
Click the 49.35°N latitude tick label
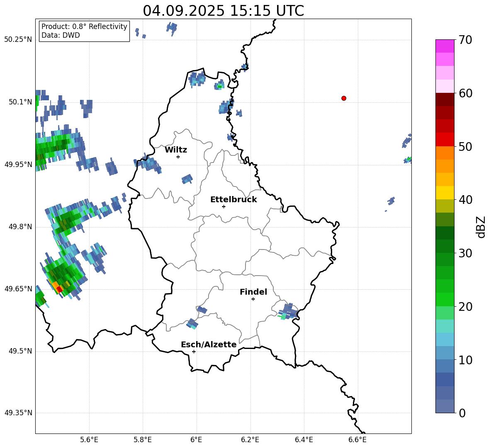[18, 413]
